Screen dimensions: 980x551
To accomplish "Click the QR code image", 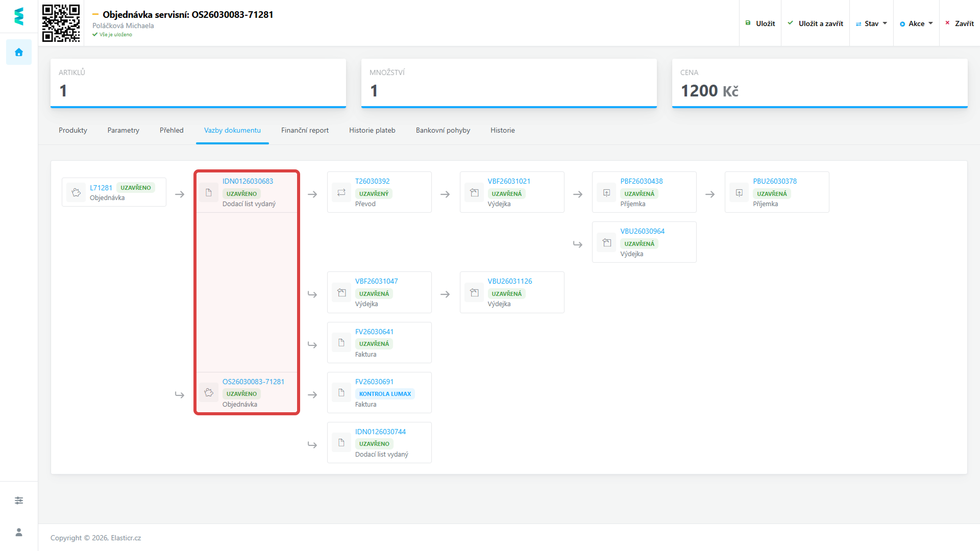I will pyautogui.click(x=61, y=23).
